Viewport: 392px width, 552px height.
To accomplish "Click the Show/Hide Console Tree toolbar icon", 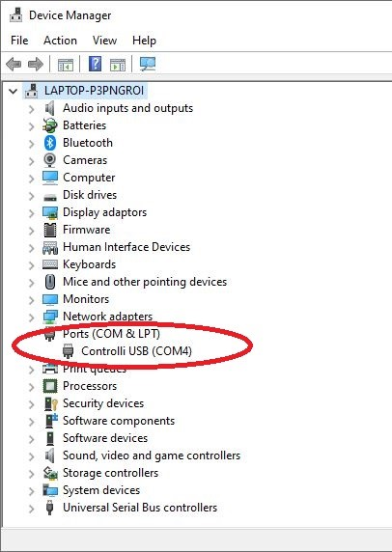I will 66,65.
